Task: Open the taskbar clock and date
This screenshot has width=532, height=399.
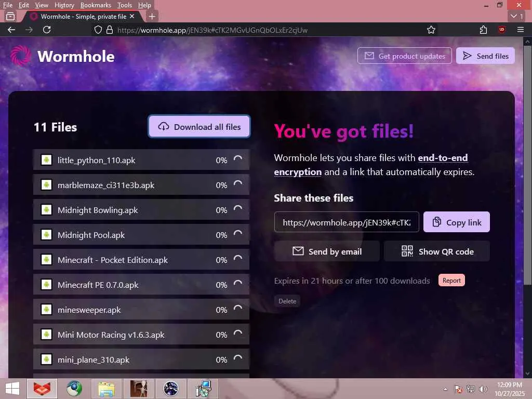Action: [510, 389]
